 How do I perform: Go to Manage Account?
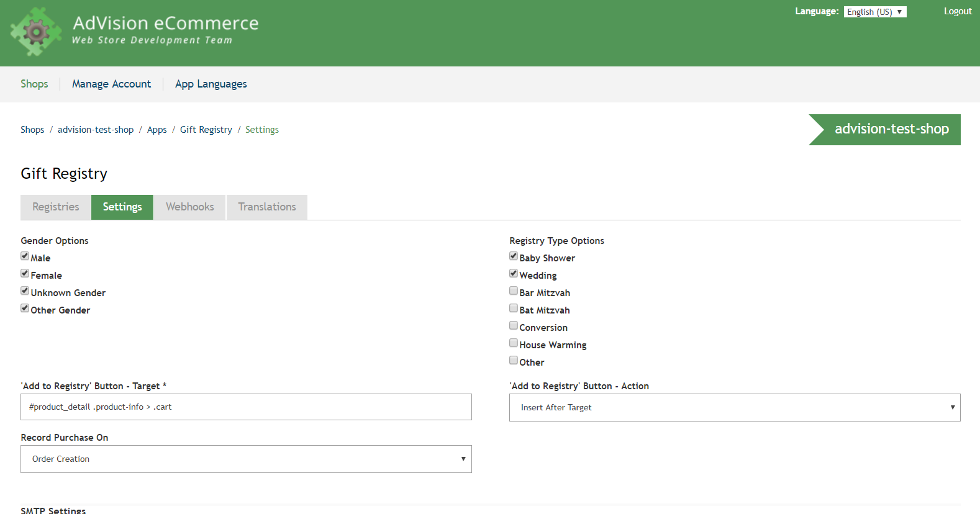click(x=111, y=84)
